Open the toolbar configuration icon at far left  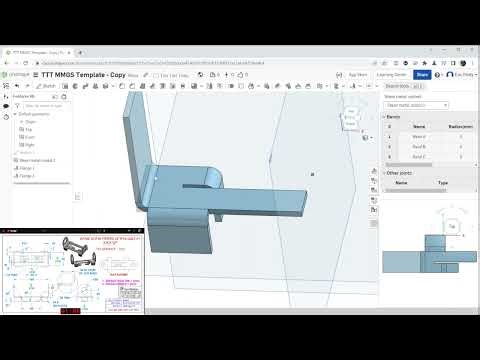(6, 86)
